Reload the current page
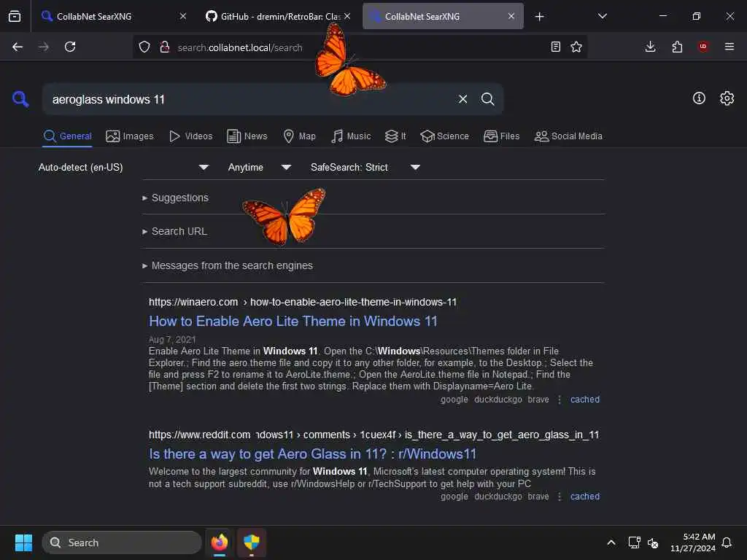 point(70,47)
